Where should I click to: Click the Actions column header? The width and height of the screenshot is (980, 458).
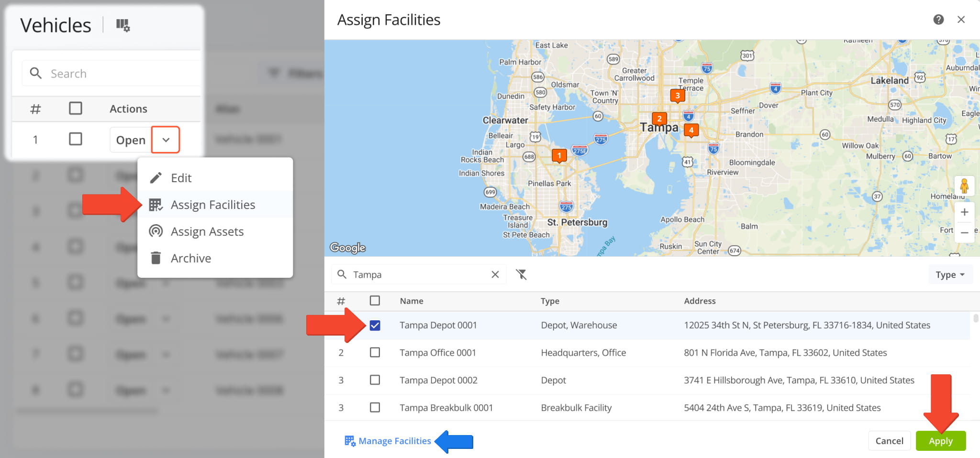point(128,109)
